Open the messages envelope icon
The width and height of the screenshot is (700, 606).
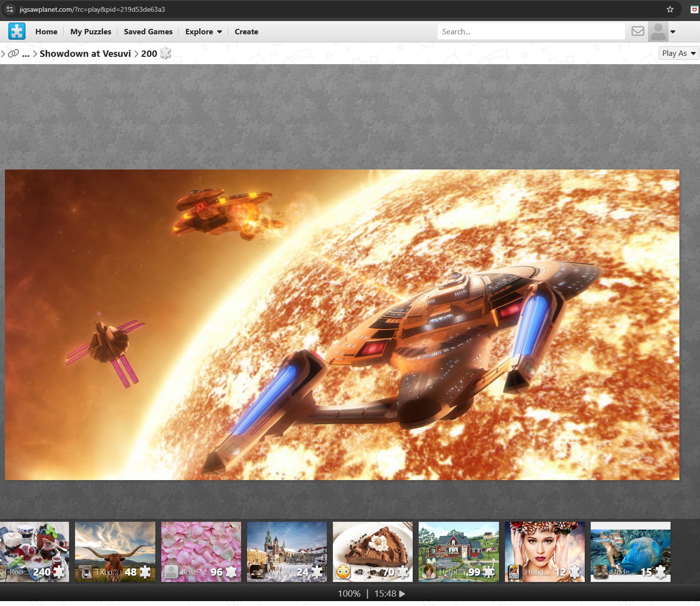pyautogui.click(x=638, y=31)
